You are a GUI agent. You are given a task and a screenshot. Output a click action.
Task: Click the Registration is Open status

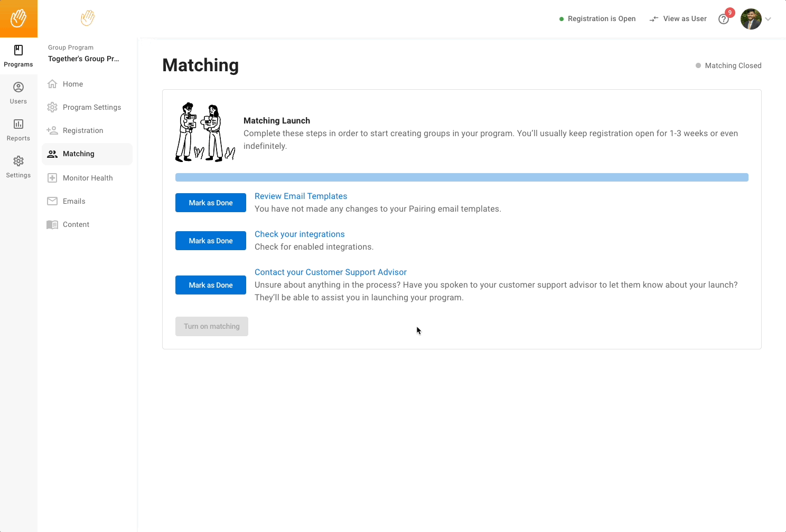(597, 18)
